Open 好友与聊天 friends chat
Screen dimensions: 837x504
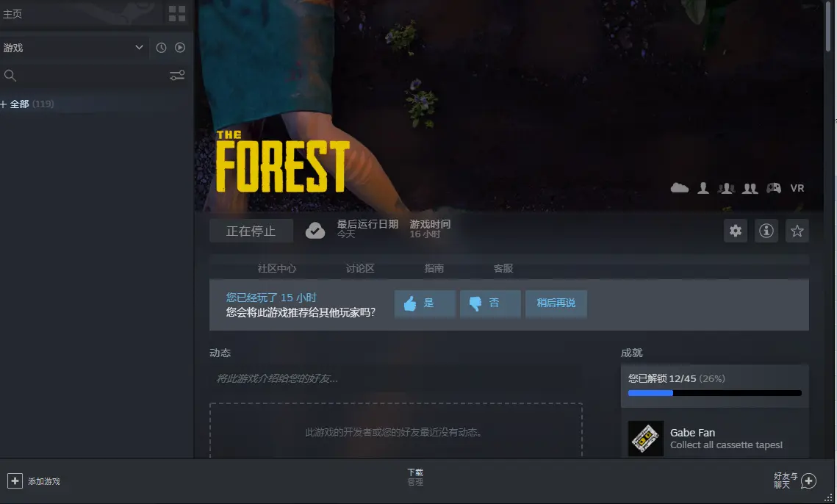coord(786,480)
